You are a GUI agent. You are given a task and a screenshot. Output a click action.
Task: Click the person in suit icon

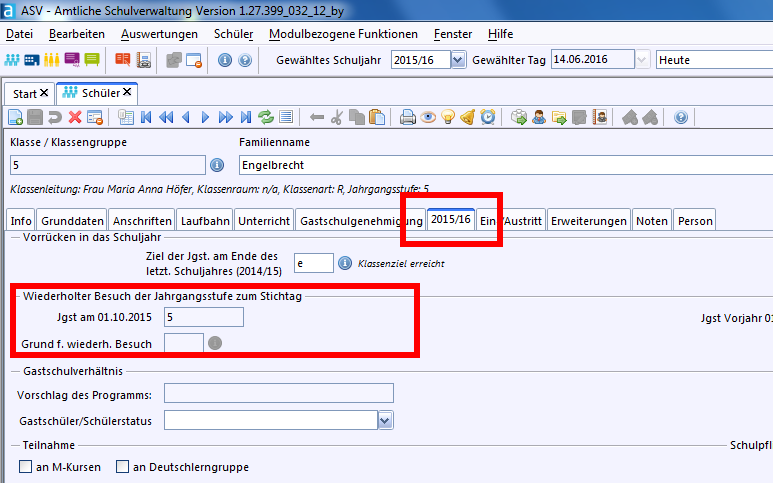(539, 117)
